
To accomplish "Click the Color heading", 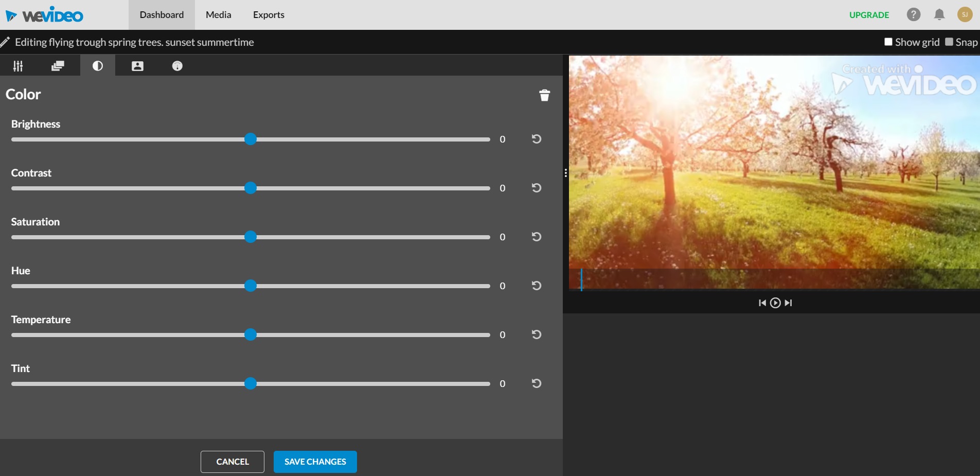I will pos(23,94).
